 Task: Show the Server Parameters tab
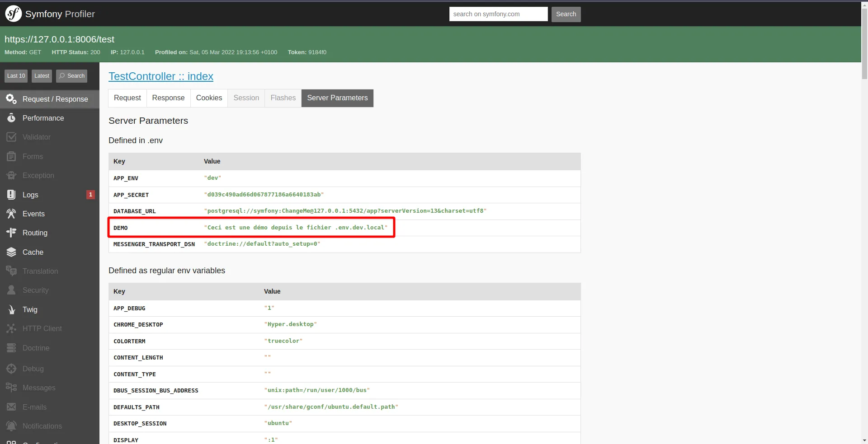tap(337, 98)
